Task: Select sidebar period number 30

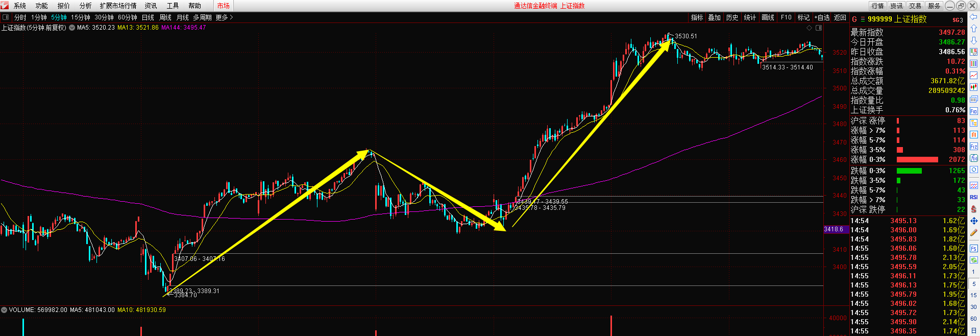Action: (x=973, y=307)
